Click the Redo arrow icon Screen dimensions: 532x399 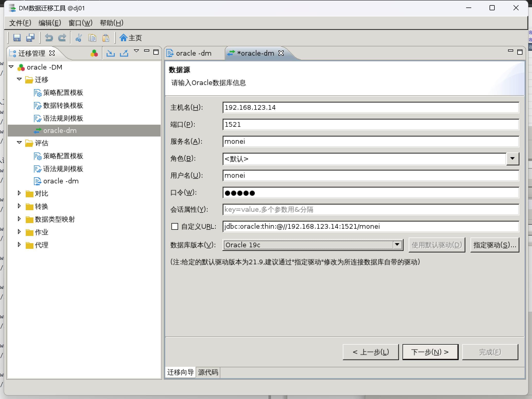pyautogui.click(x=62, y=38)
